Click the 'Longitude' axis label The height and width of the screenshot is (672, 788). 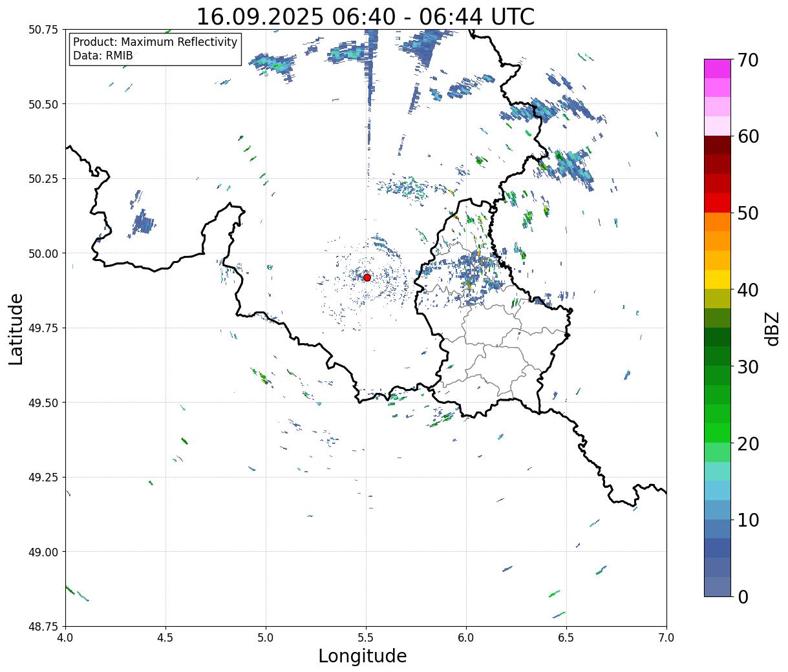tap(363, 656)
